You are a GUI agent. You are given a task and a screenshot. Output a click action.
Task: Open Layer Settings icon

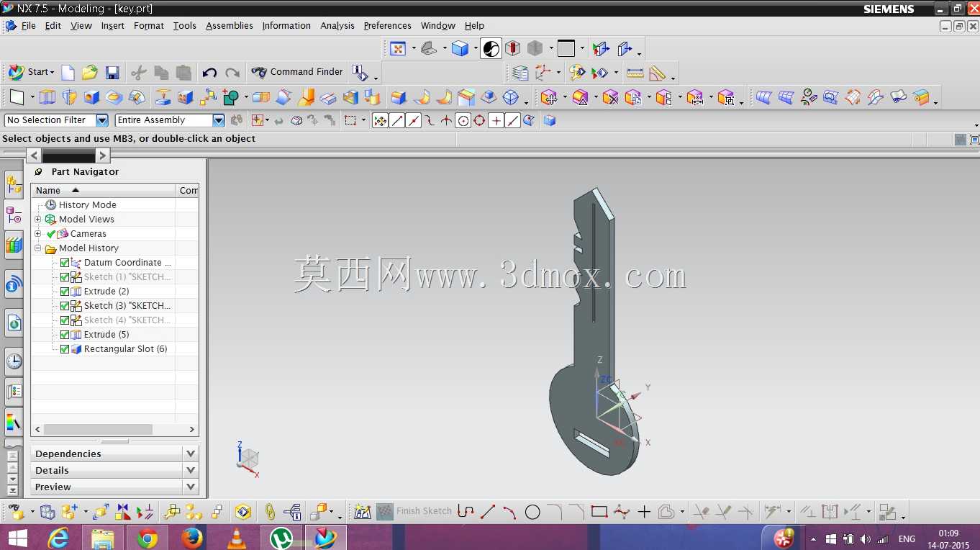[x=520, y=73]
